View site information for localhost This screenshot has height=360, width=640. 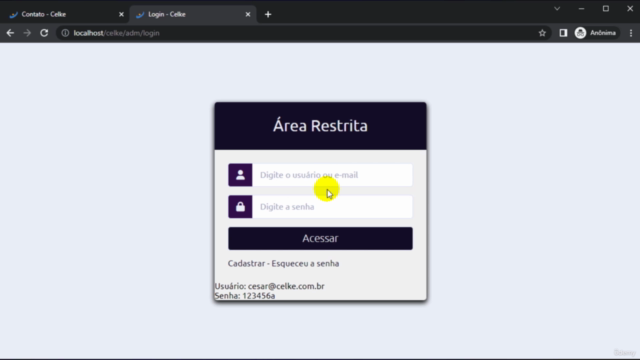pyautogui.click(x=65, y=33)
